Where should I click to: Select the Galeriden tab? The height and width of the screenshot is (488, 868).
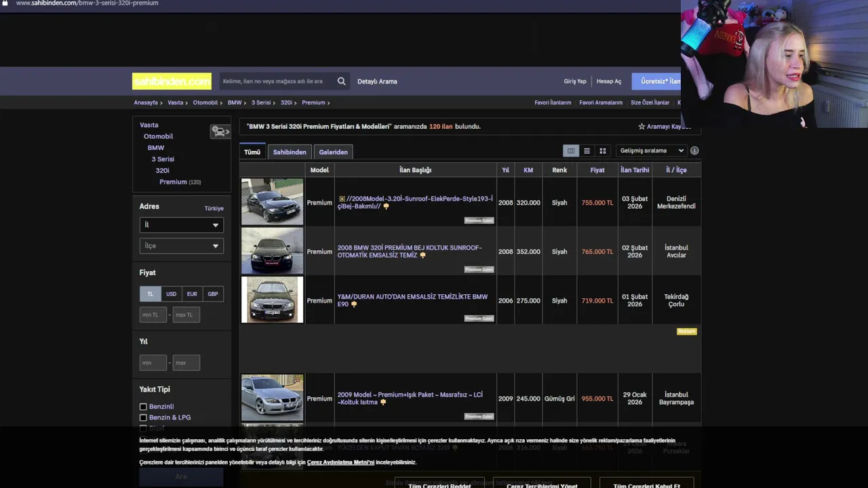333,152
